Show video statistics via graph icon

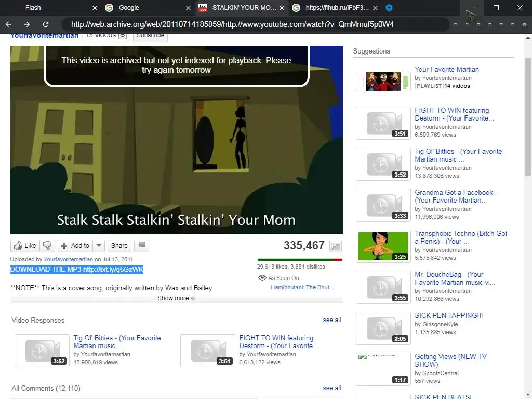click(x=336, y=246)
